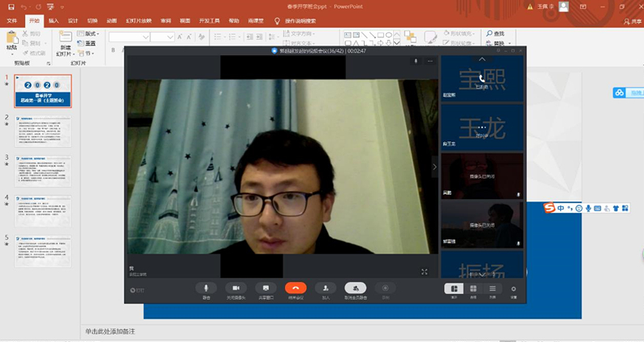Click the undo arrow in PowerPoint title bar

[24, 7]
